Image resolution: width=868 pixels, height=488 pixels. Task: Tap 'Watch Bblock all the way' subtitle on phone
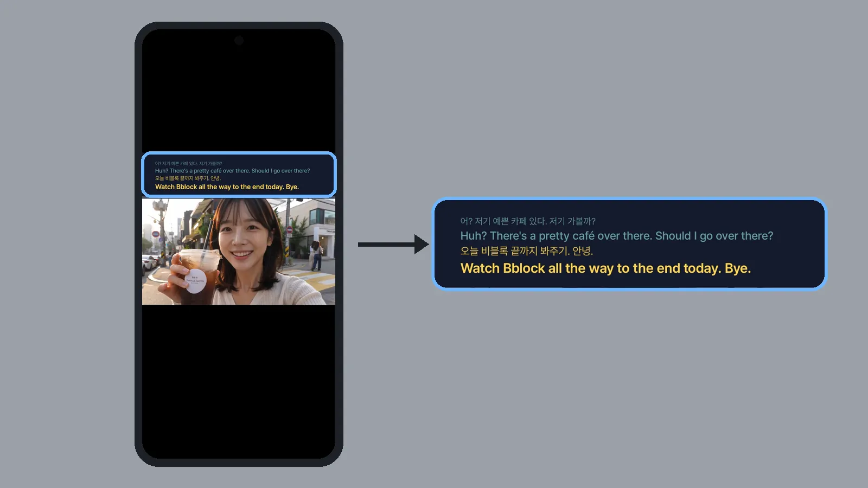(227, 187)
